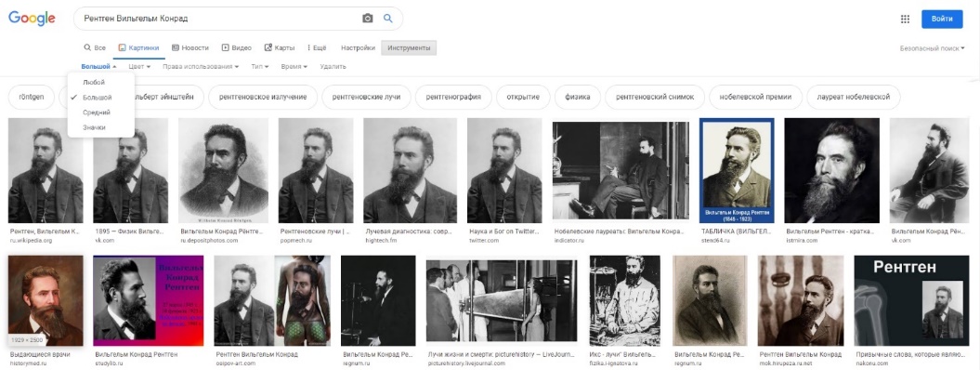980x370 pixels.
Task: Select рентгеновские лучи chip
Action: click(x=366, y=97)
